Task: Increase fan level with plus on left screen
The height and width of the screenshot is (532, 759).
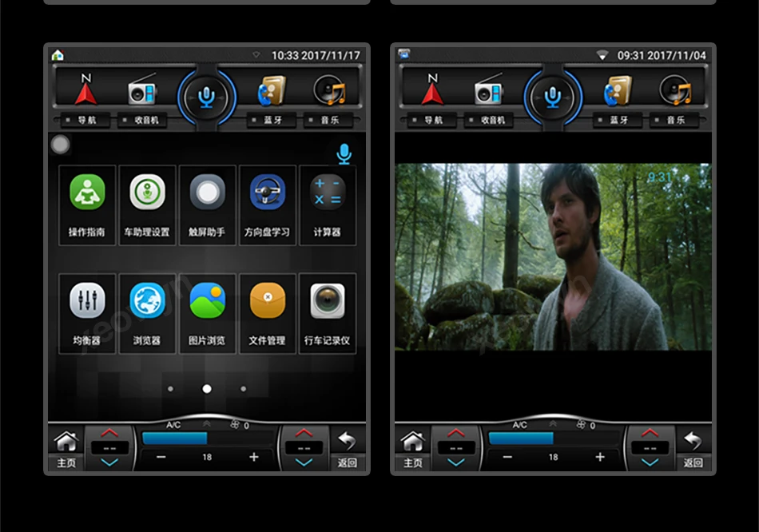Action: pyautogui.click(x=253, y=457)
